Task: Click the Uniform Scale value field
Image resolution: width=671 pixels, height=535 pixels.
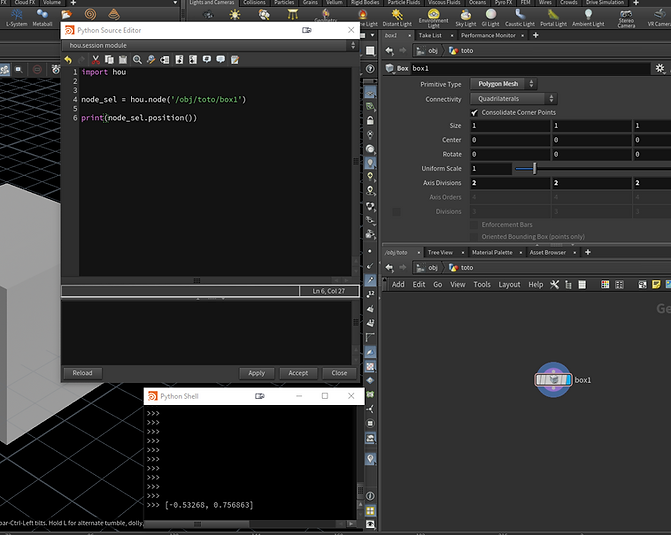Action: click(x=491, y=169)
